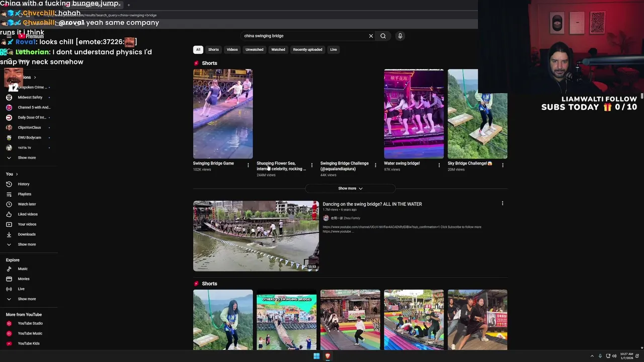Click the Windows Start button
The image size is (644, 362).
(x=316, y=356)
